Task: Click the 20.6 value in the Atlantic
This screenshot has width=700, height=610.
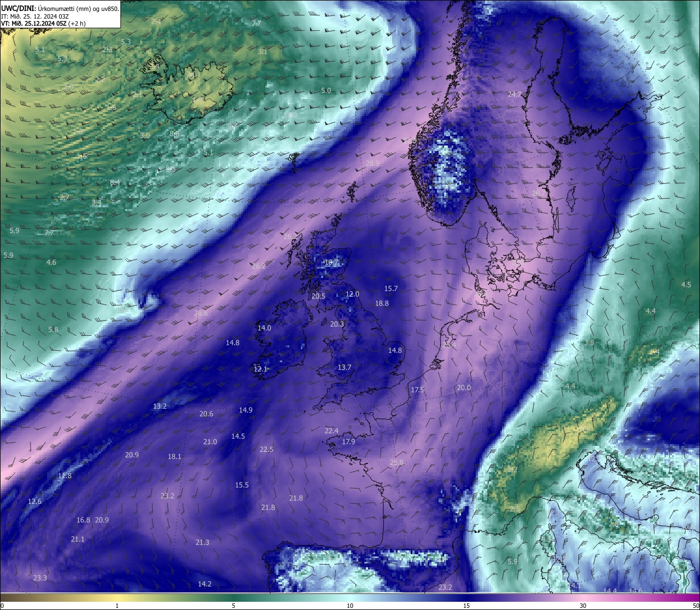Action: tap(206, 414)
